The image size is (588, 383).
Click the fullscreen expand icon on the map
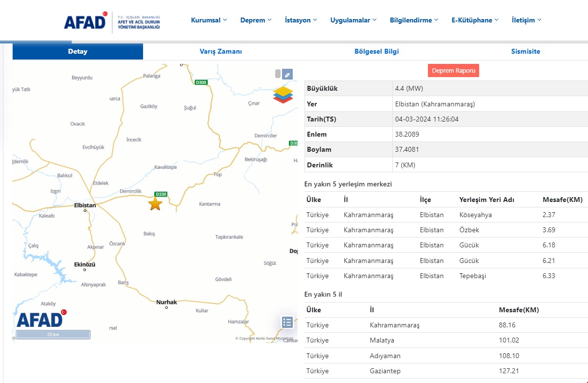tap(288, 74)
